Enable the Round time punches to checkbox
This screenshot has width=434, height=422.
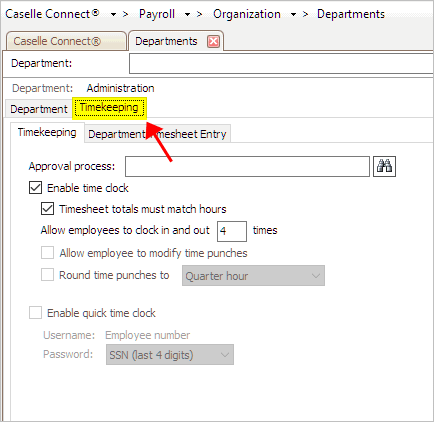pos(47,275)
